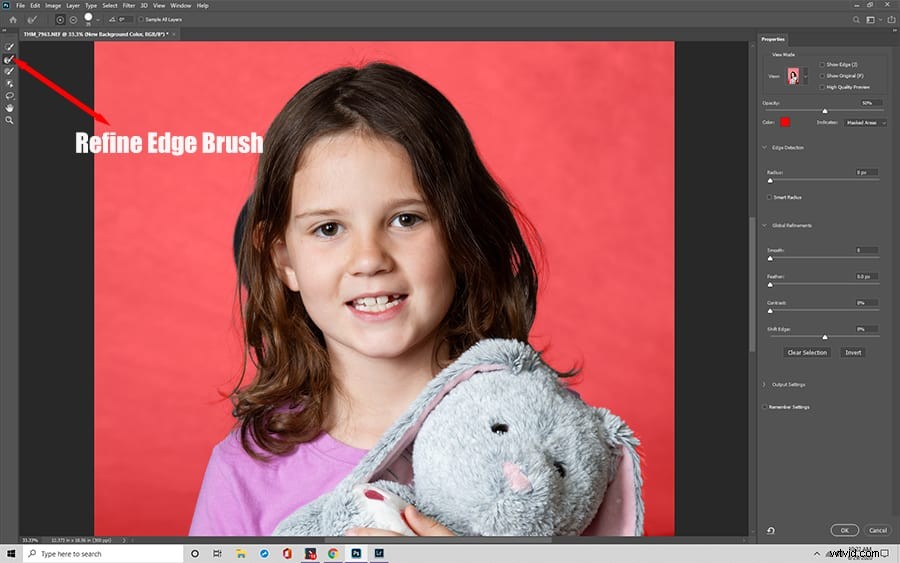Click the Opacity value field
This screenshot has height=563, width=900.
coord(869,103)
